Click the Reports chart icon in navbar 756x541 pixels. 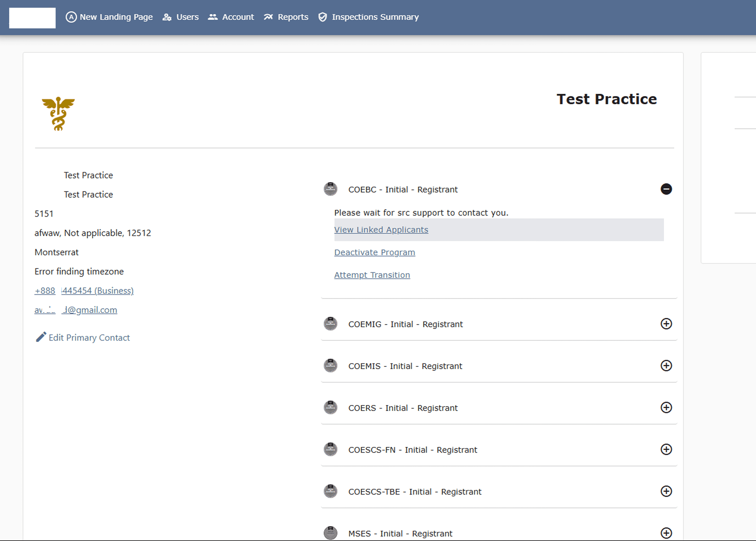point(268,17)
